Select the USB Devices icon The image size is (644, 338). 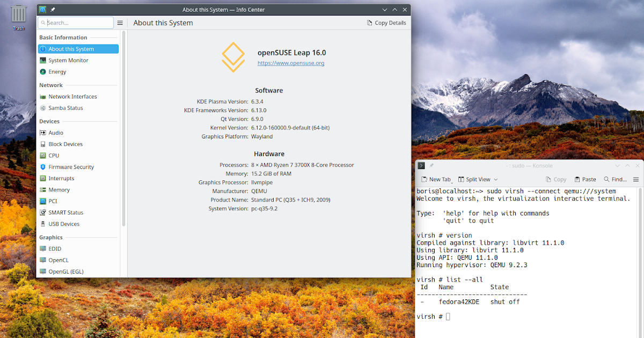[43, 224]
